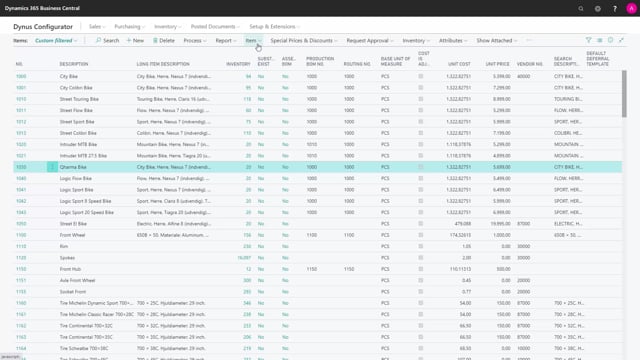Toggle the filter pane funnel icon
The width and height of the screenshot is (640, 360).
[589, 40]
